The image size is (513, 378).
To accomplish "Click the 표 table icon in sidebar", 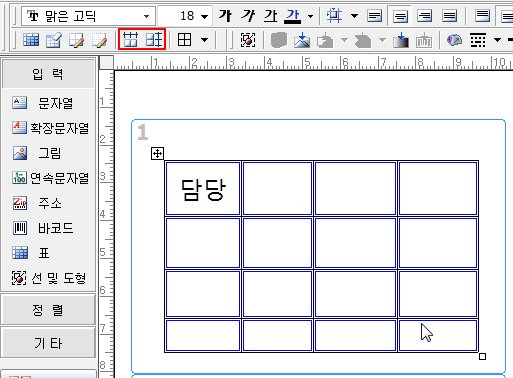I will tap(20, 253).
